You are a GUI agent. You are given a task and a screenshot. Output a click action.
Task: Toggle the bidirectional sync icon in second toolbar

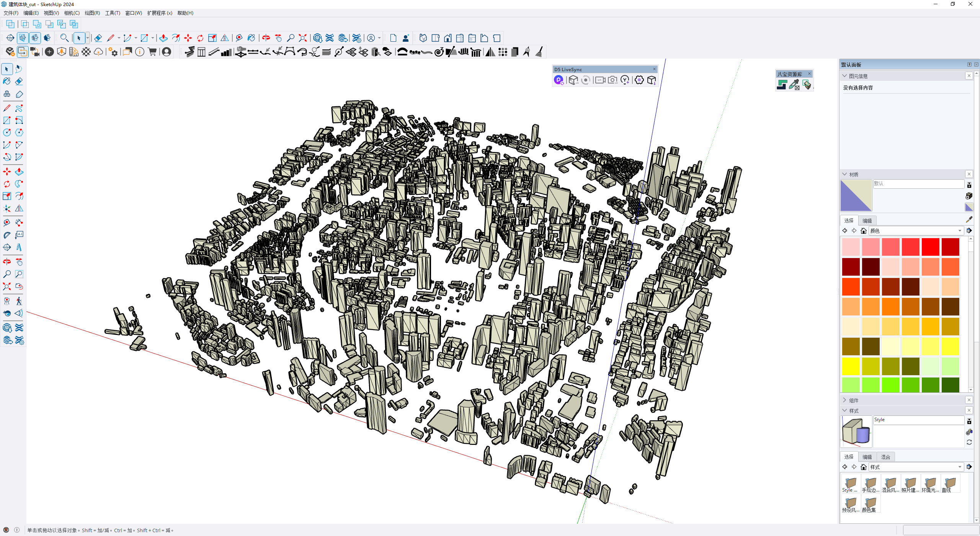(x=23, y=52)
